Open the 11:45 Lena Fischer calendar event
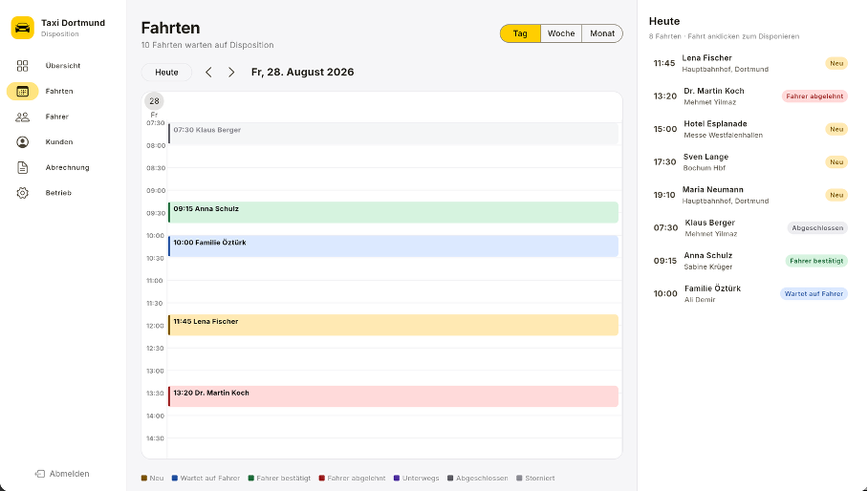The image size is (868, 491). click(393, 325)
